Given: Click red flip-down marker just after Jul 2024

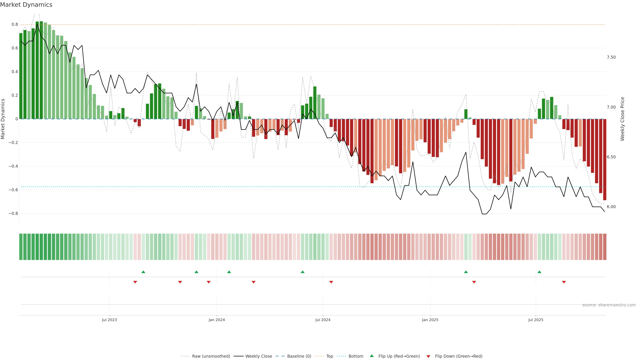Looking at the screenshot, I should click(x=331, y=282).
